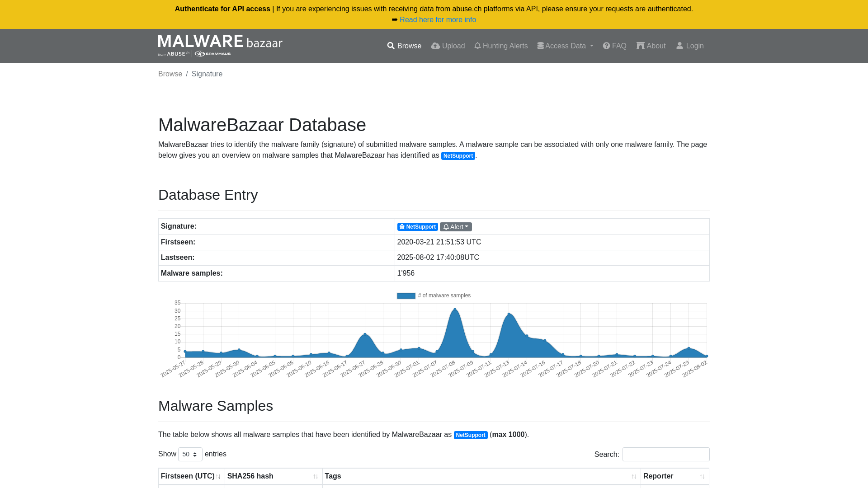Click the Malware Samples heading

pos(216,406)
